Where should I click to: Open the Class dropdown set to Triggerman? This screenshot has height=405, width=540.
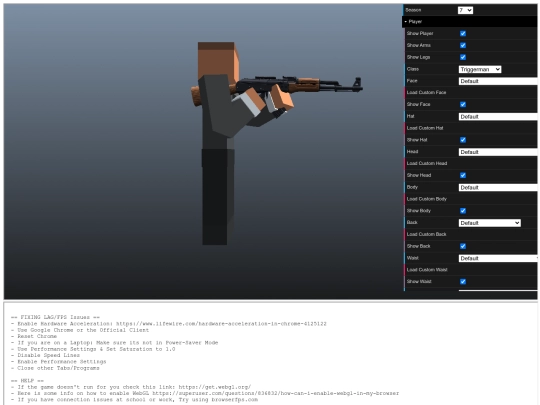point(480,69)
